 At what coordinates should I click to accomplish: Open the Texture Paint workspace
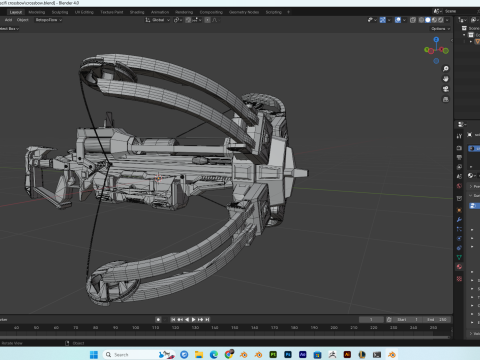click(112, 12)
